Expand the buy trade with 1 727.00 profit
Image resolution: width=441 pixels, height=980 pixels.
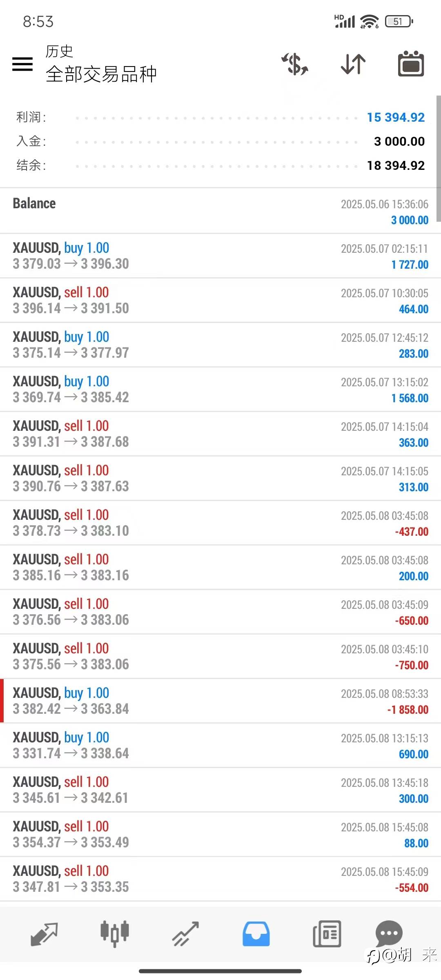point(220,256)
